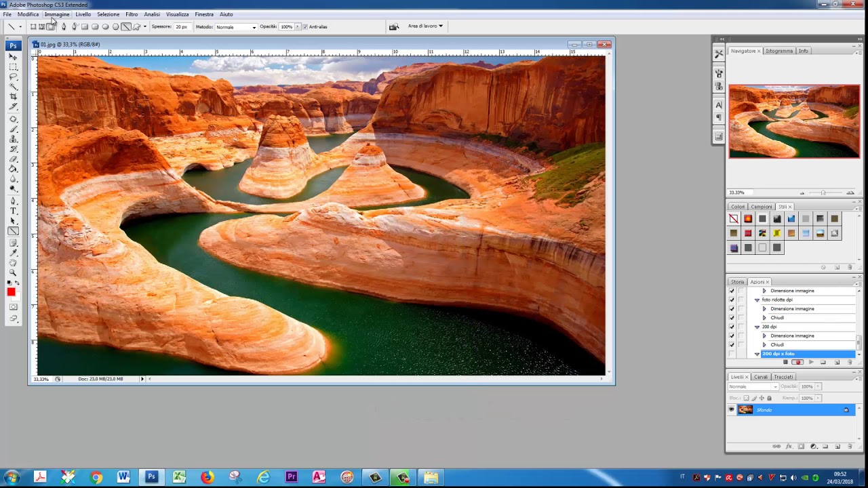Click the red foreground color swatch
This screenshot has height=488, width=868.
[11, 293]
